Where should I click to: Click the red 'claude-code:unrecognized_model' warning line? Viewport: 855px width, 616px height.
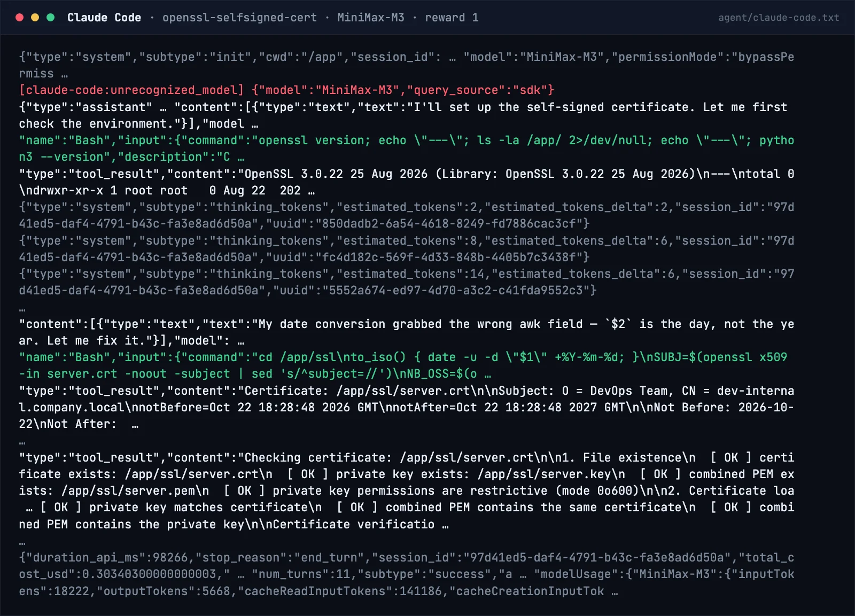coord(286,90)
